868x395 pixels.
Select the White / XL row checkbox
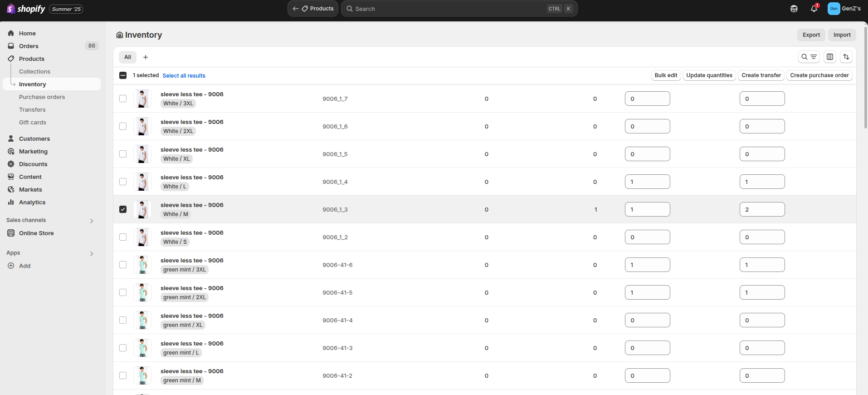[x=123, y=154]
